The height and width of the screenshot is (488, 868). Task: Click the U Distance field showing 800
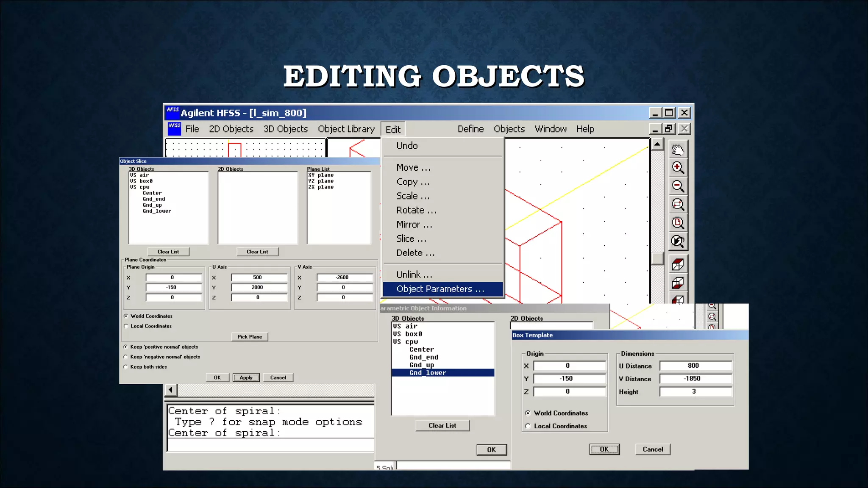click(x=696, y=366)
